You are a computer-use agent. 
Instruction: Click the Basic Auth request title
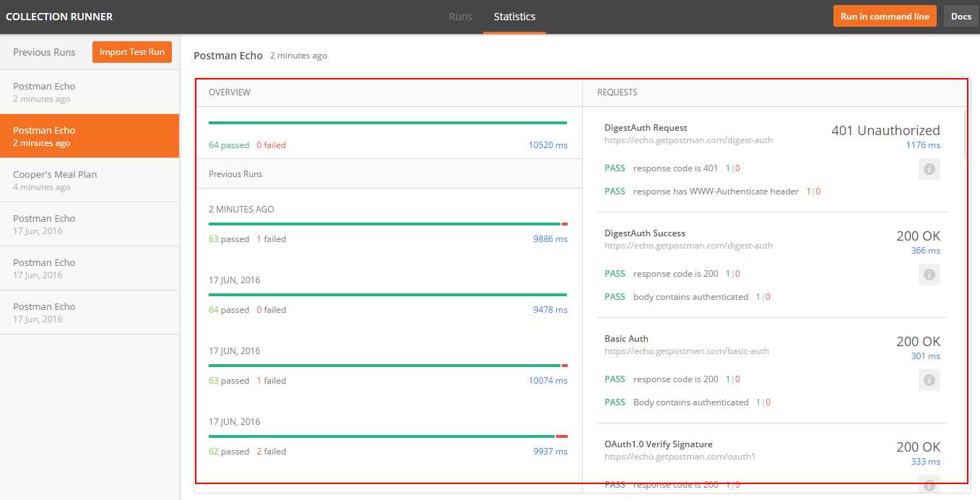tap(626, 339)
